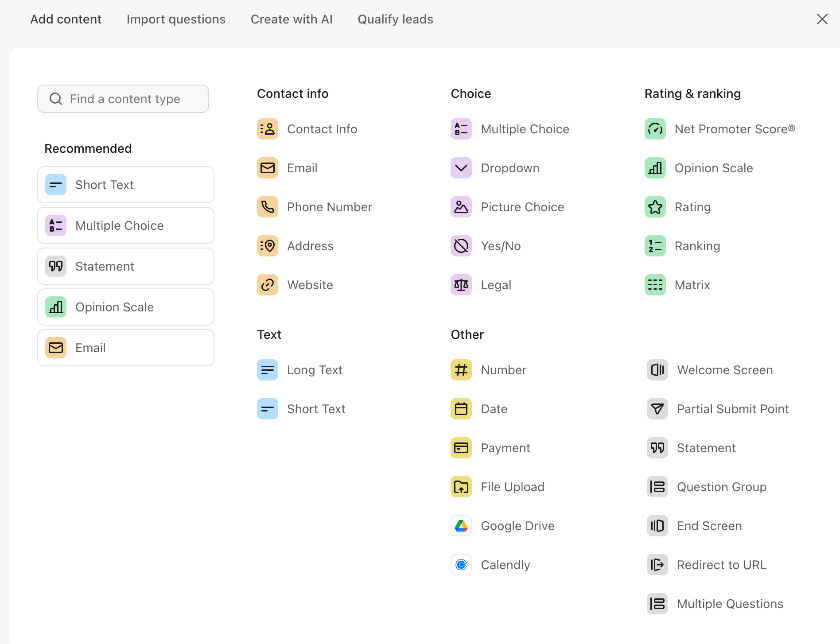Open the Create with AI tab
The height and width of the screenshot is (644, 840).
click(292, 19)
